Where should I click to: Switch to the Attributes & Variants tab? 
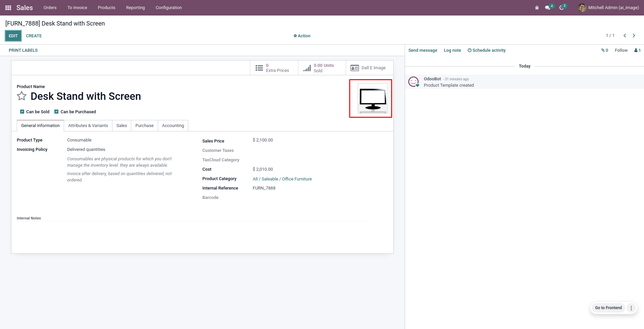coord(88,126)
